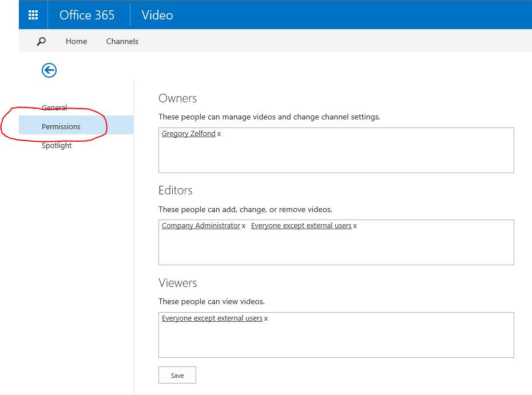Image resolution: width=532 pixels, height=395 pixels.
Task: Open the Gregory Zelfond profile link
Action: (x=188, y=133)
